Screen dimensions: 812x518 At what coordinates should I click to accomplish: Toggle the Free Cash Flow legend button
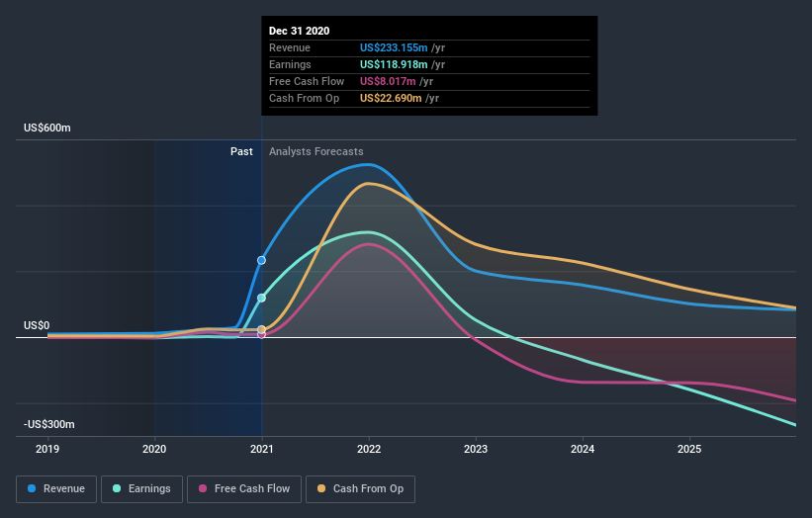(244, 489)
